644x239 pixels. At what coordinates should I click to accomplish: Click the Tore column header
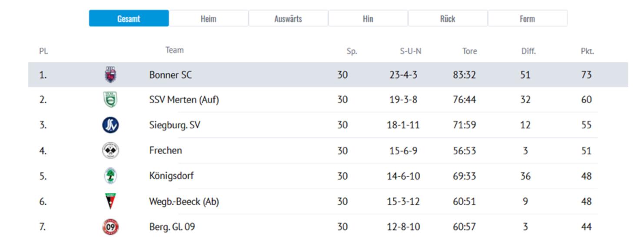[469, 51]
